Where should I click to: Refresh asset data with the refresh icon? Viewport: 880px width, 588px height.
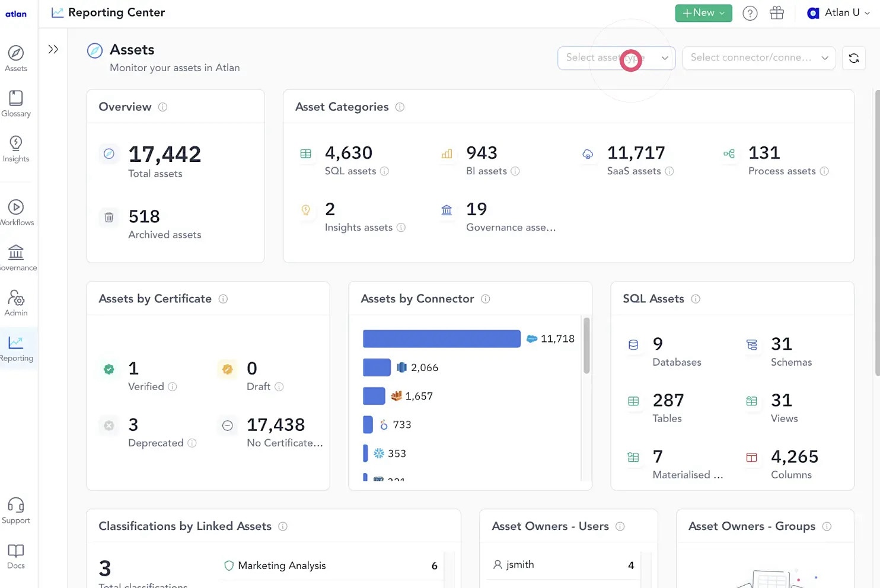click(x=853, y=57)
